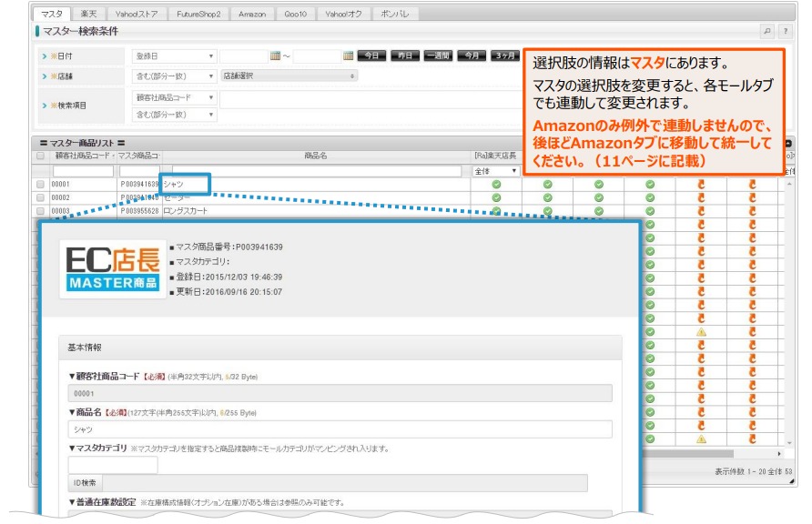Click master code P003955628 cell

tap(139, 211)
